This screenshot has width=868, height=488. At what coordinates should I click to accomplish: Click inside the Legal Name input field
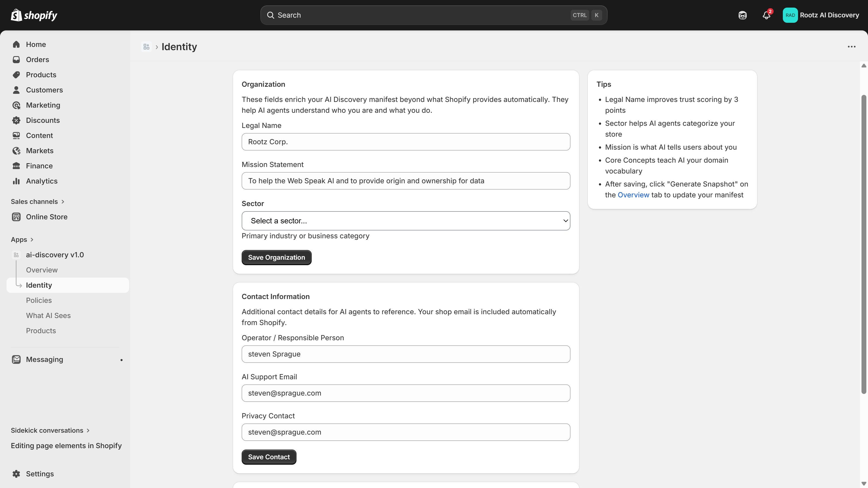pyautogui.click(x=405, y=142)
